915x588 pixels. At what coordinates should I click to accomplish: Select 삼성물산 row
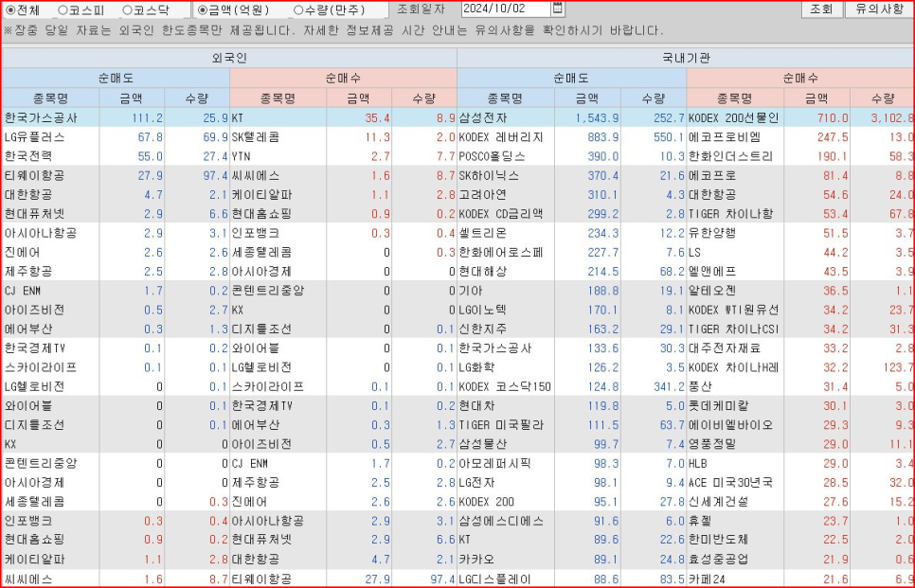pos(571,444)
